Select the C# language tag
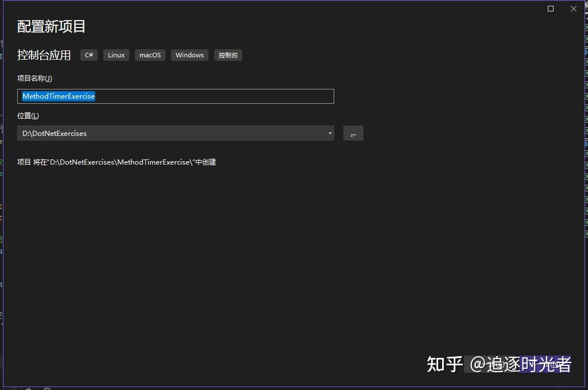 pyautogui.click(x=89, y=54)
